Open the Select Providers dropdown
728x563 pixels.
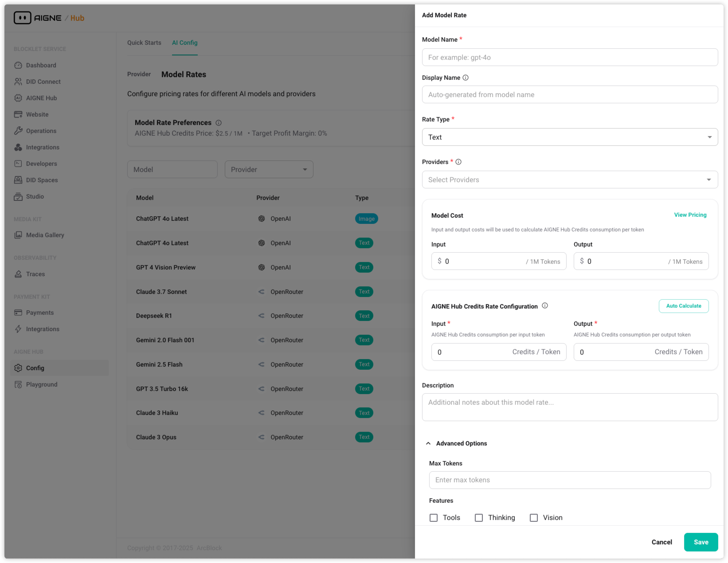(x=570, y=180)
